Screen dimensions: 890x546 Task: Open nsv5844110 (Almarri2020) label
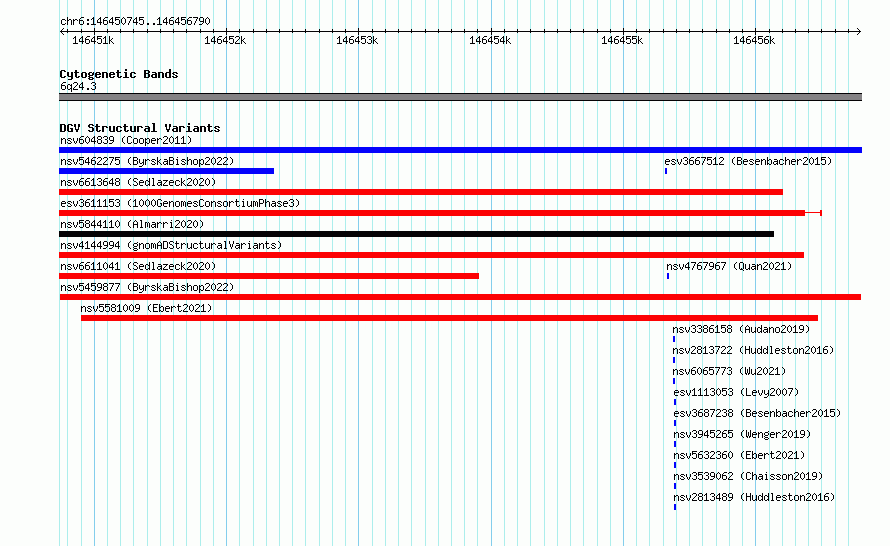(x=132, y=224)
